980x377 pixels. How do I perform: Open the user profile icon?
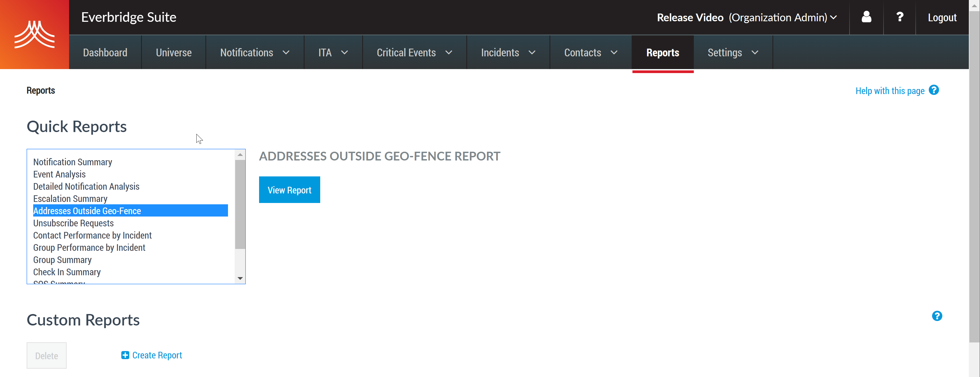(866, 17)
